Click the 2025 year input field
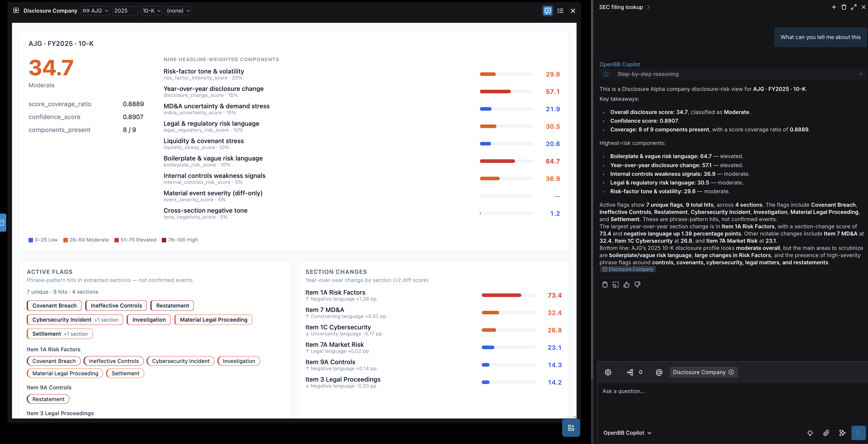Viewport: 868px width, 444px height. pyautogui.click(x=125, y=11)
